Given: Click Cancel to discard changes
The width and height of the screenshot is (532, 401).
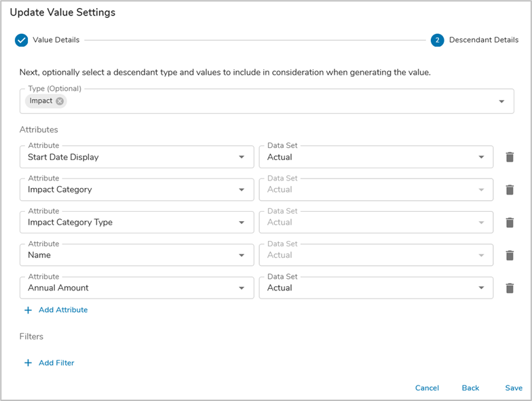Looking at the screenshot, I should (427, 388).
